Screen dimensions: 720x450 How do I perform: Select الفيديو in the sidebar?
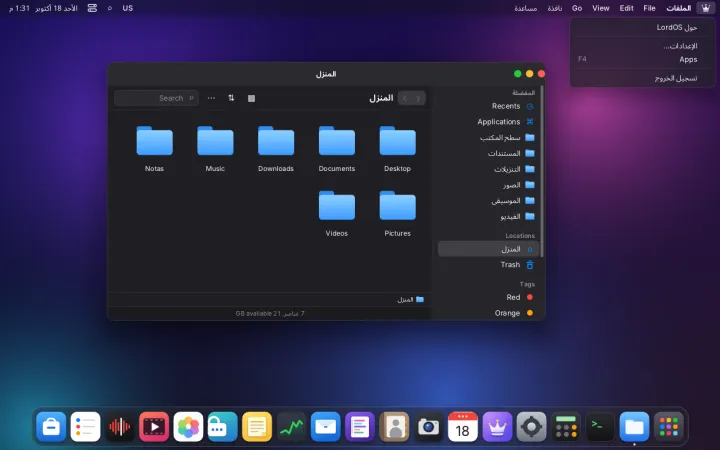point(488,216)
